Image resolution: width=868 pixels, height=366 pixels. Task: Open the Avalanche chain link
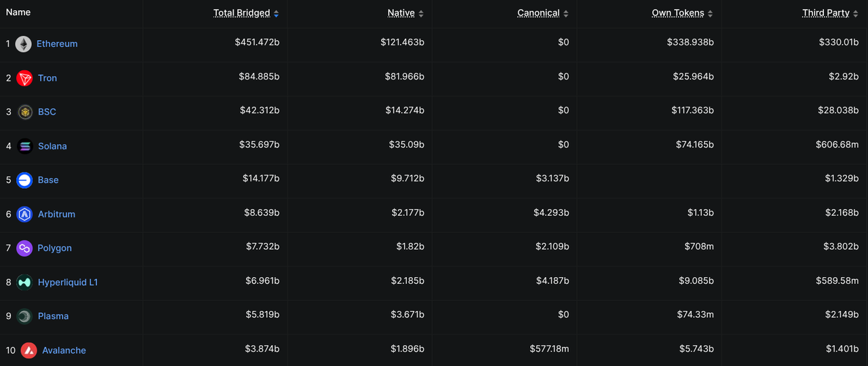click(x=64, y=350)
